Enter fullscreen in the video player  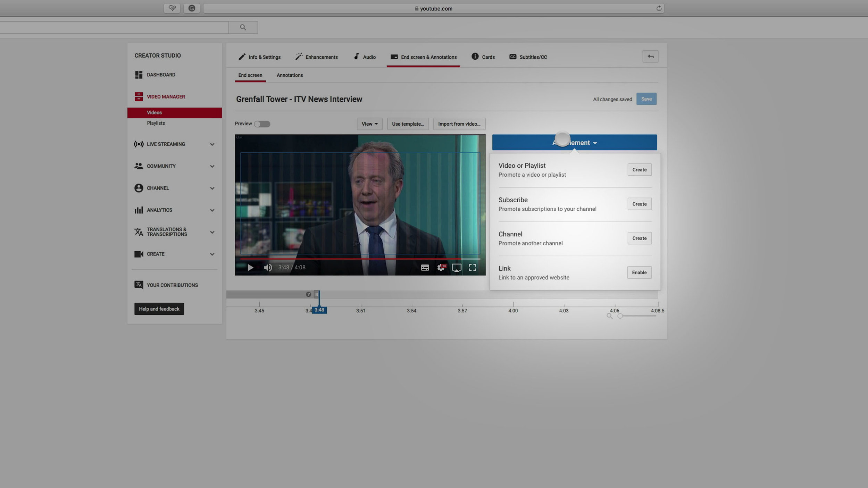pyautogui.click(x=473, y=268)
